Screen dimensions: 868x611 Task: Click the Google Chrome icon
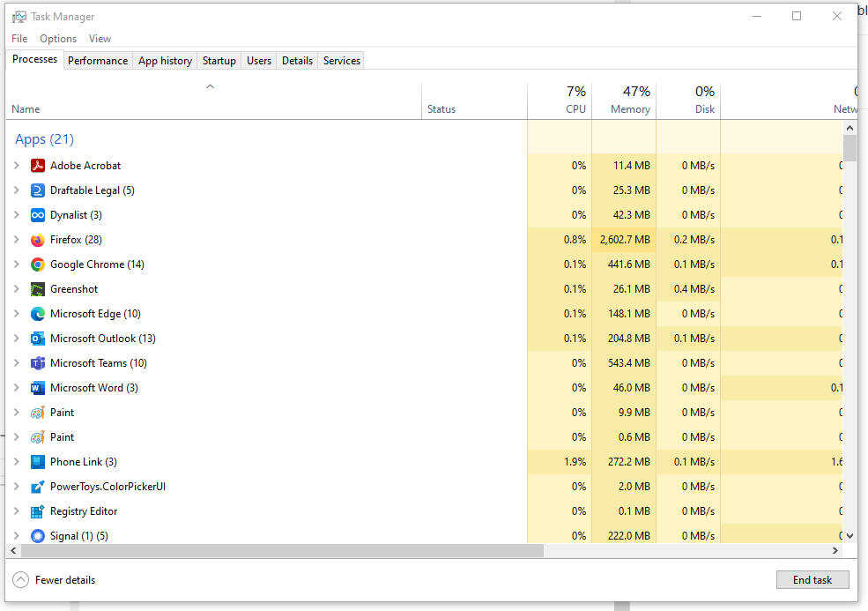[38, 265]
